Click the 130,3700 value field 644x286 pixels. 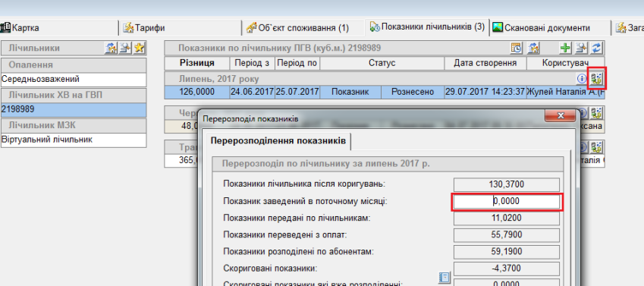click(507, 184)
